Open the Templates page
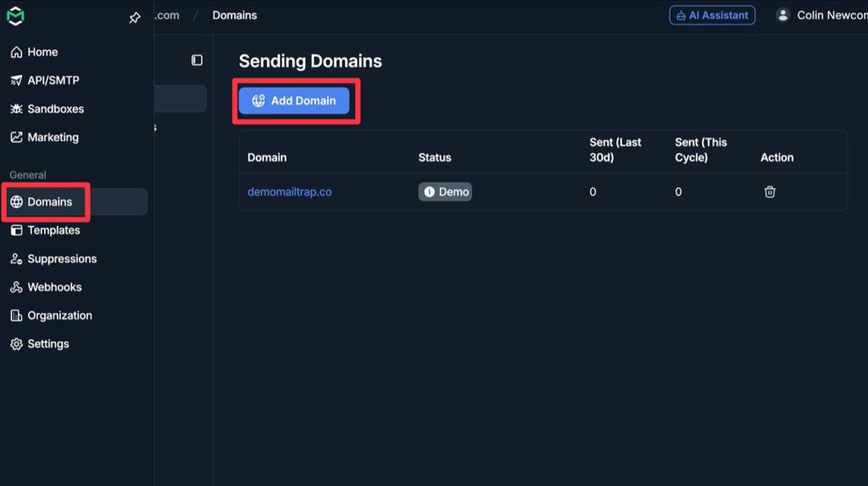 [x=45, y=231]
